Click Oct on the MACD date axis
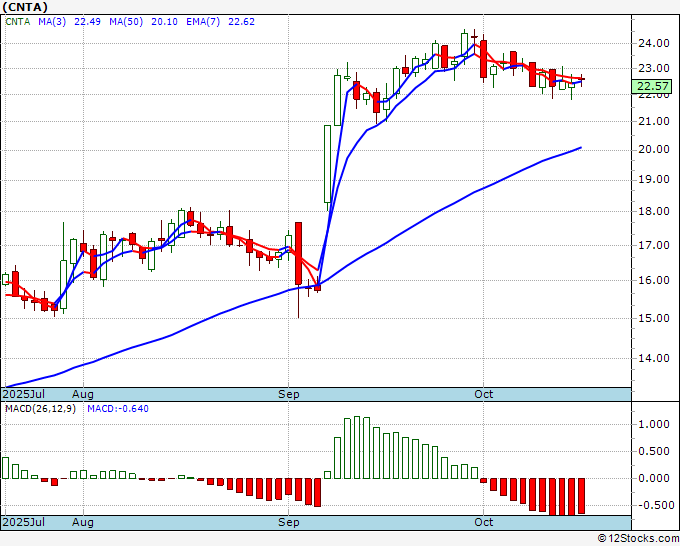The width and height of the screenshot is (680, 546). tap(484, 522)
